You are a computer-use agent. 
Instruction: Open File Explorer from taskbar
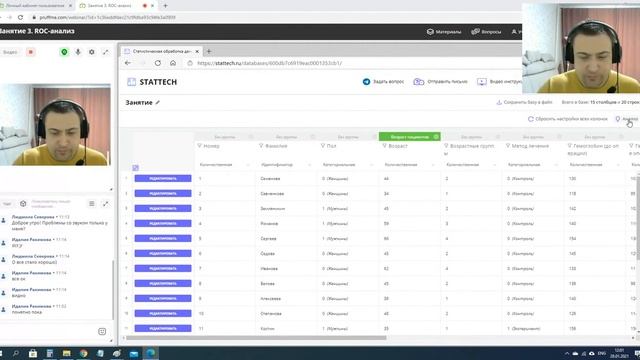point(67,353)
